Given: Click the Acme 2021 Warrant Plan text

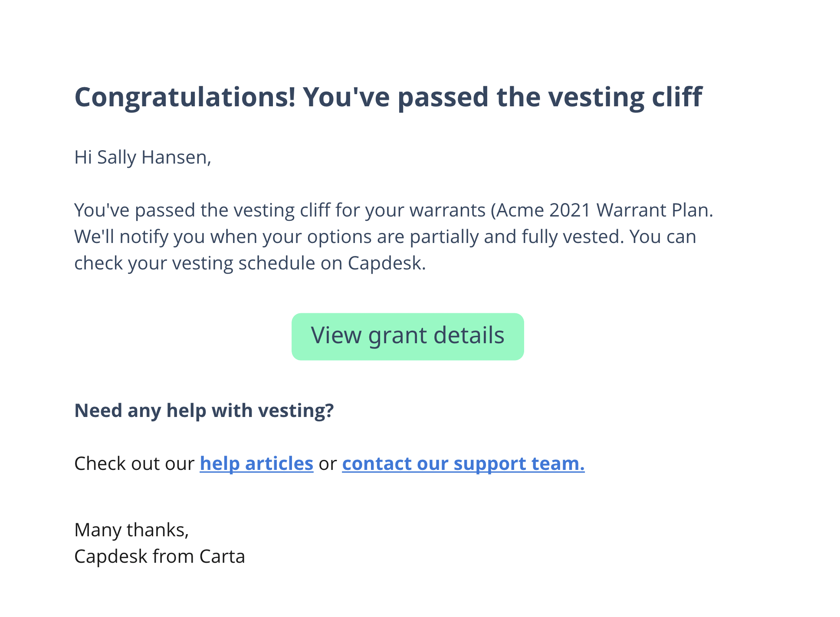Looking at the screenshot, I should coord(602,210).
